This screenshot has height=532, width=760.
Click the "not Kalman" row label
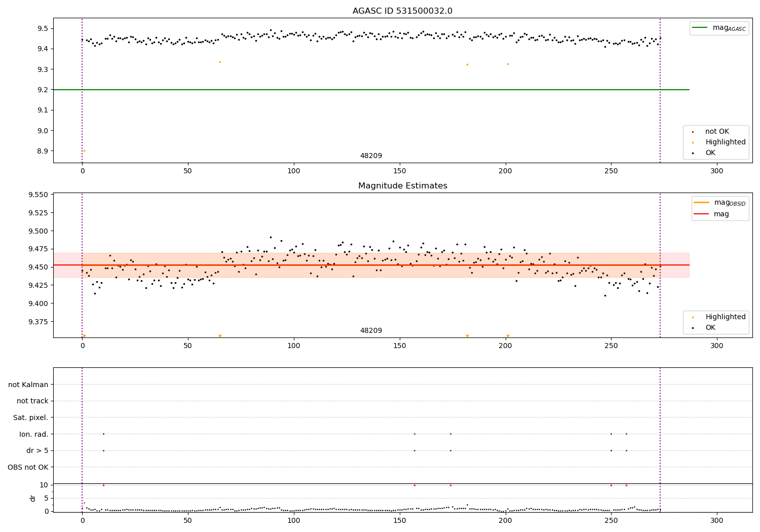pyautogui.click(x=28, y=385)
